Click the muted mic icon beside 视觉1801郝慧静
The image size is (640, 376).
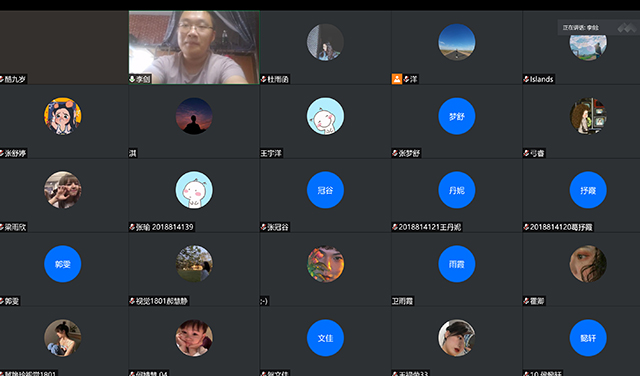pyautogui.click(x=132, y=301)
